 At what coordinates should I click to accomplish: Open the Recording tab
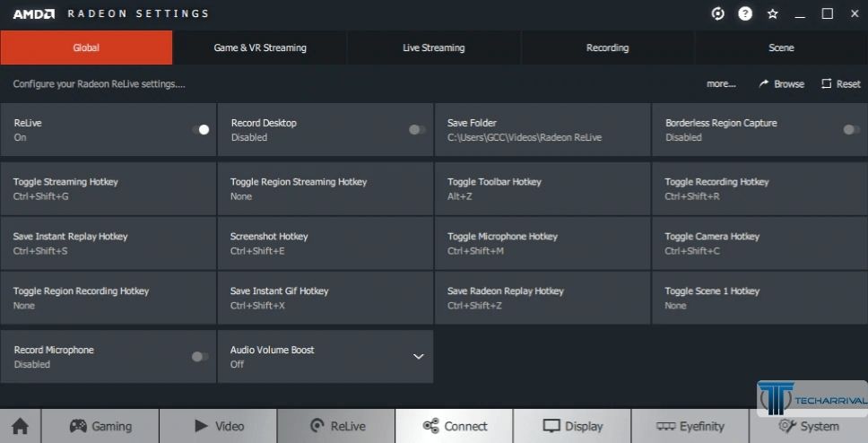tap(608, 48)
